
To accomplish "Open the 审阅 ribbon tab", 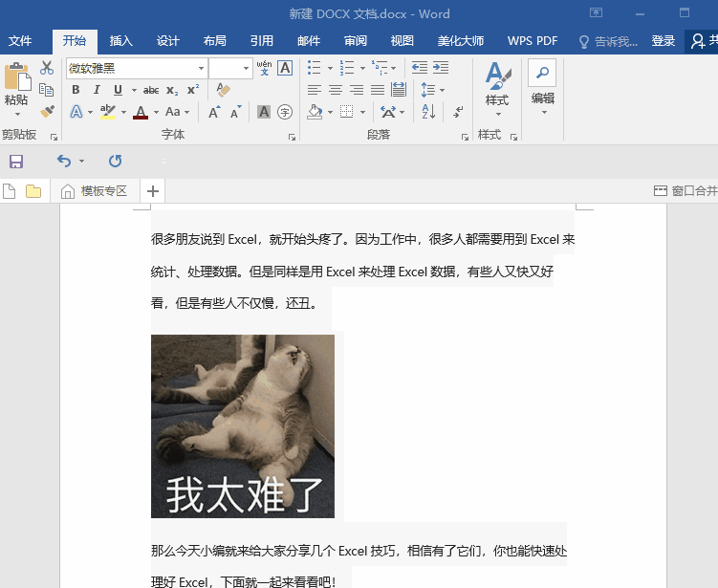I will (x=356, y=41).
